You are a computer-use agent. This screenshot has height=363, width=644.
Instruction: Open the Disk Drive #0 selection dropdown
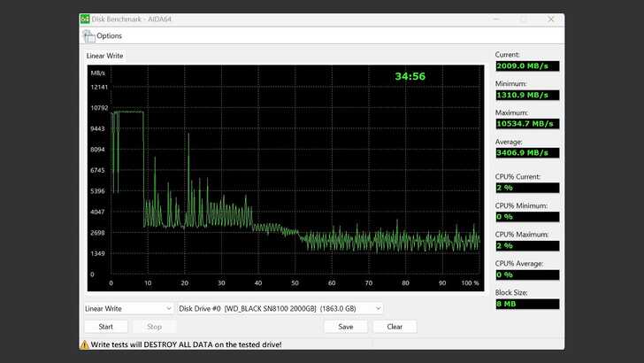pyautogui.click(x=280, y=308)
